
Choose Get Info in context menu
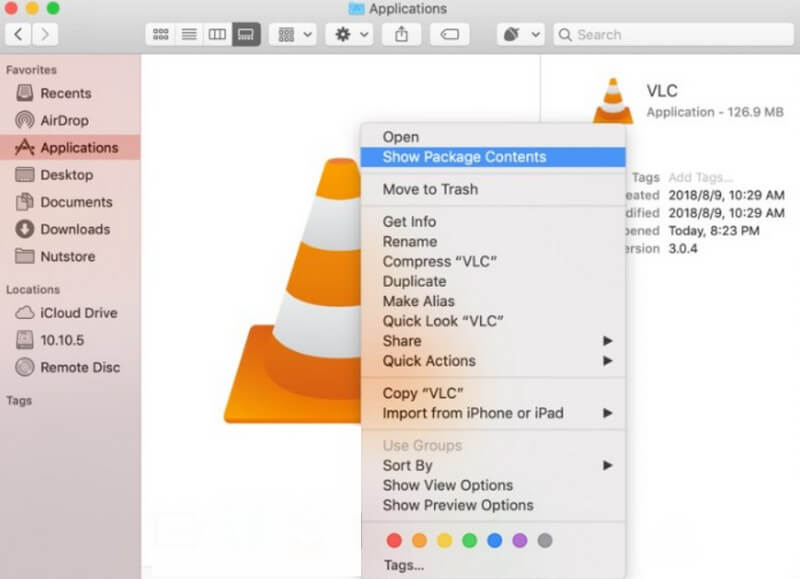click(x=409, y=221)
